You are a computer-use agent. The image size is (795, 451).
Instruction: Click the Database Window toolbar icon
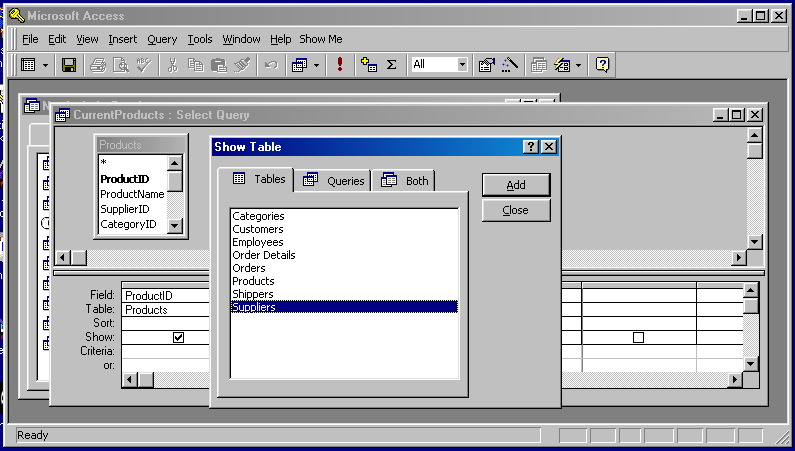point(539,65)
